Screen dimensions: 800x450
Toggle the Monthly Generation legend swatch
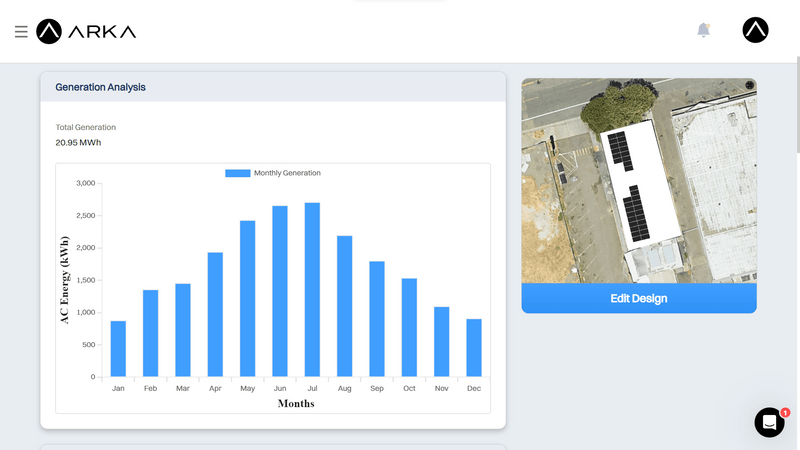pos(238,173)
